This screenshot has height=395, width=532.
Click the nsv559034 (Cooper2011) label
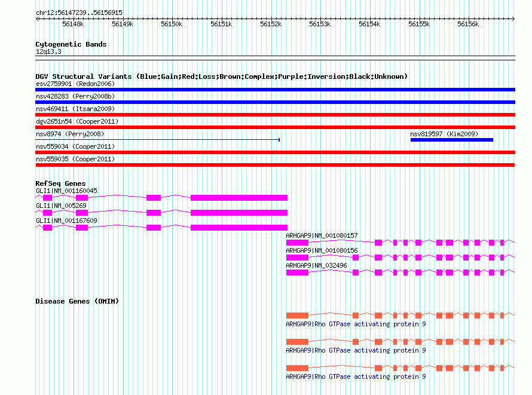75,146
